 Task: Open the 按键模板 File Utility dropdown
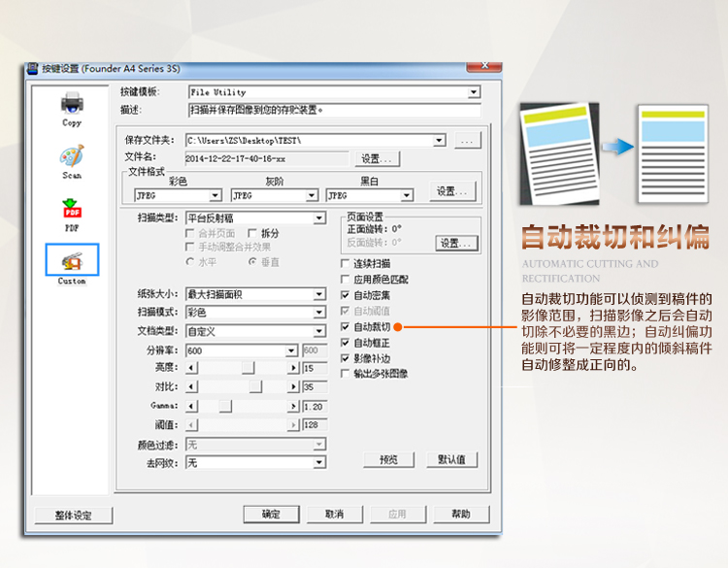coord(474,92)
